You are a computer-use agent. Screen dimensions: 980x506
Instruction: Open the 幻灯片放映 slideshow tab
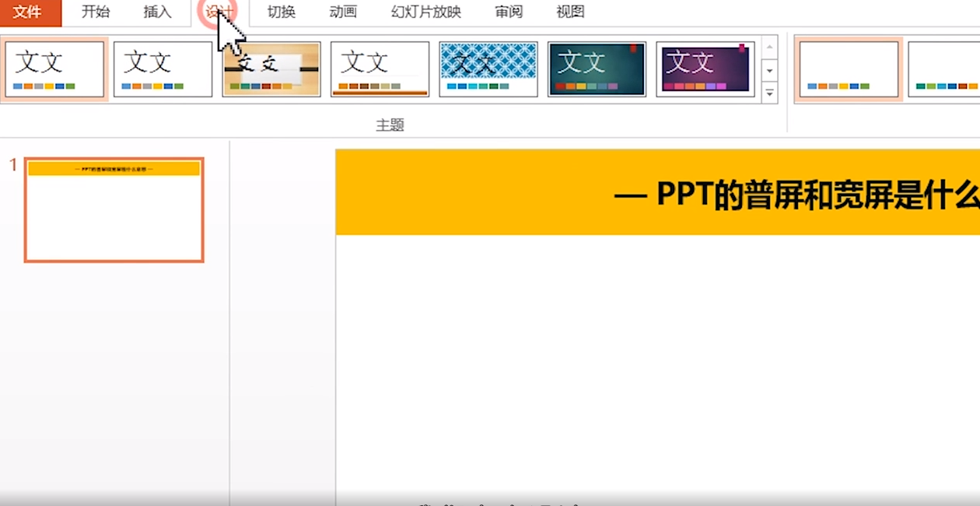tap(426, 12)
